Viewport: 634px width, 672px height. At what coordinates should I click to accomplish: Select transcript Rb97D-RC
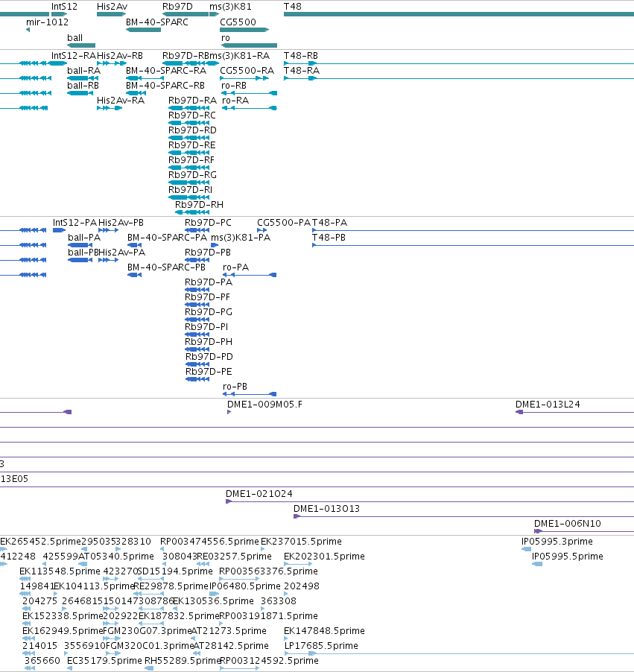[x=192, y=115]
